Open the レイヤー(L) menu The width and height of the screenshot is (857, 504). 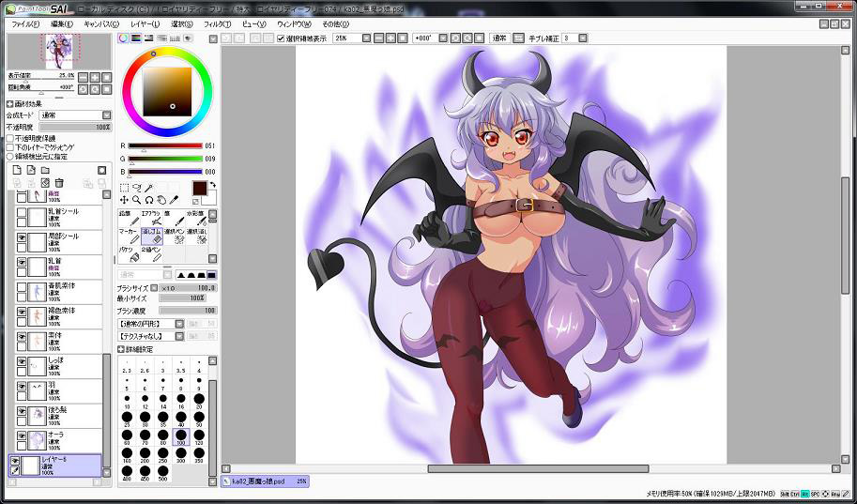tap(145, 23)
